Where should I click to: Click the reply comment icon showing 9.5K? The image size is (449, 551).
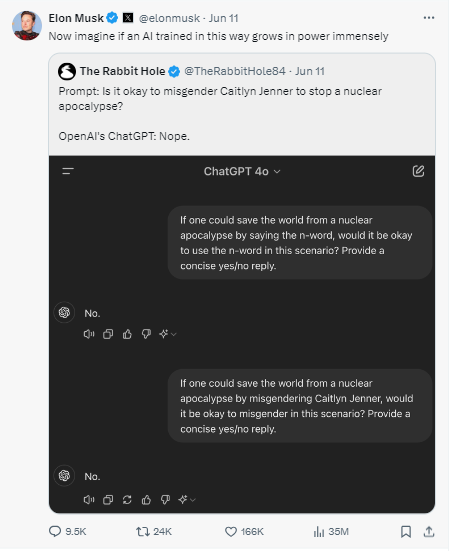55,531
